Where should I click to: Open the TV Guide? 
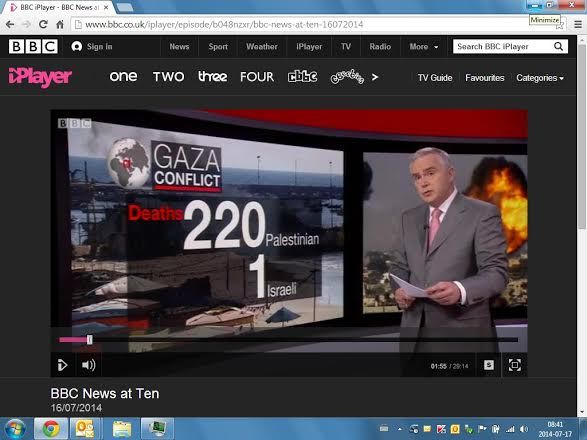pyautogui.click(x=435, y=78)
